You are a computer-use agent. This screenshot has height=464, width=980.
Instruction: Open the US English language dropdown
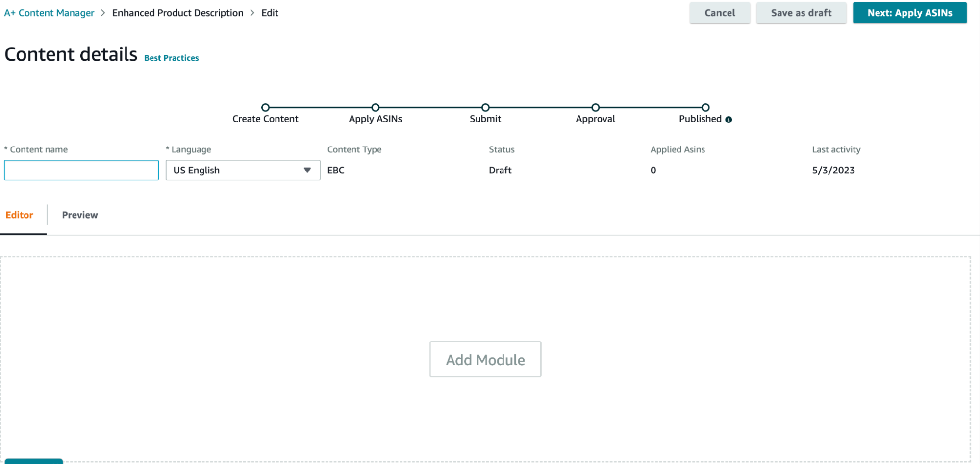tap(243, 170)
